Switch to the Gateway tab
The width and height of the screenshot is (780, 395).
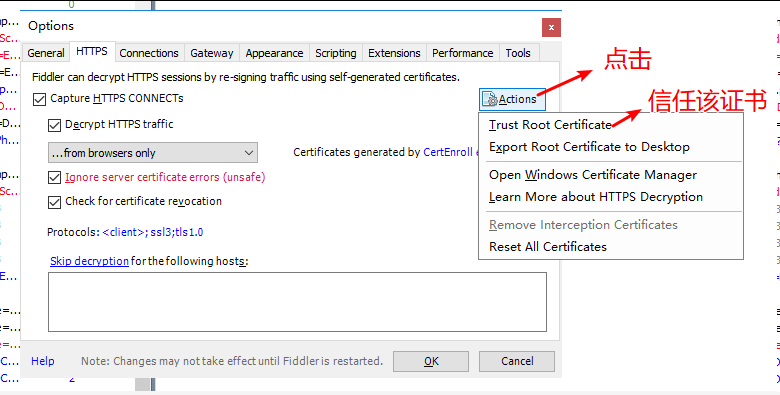click(212, 53)
